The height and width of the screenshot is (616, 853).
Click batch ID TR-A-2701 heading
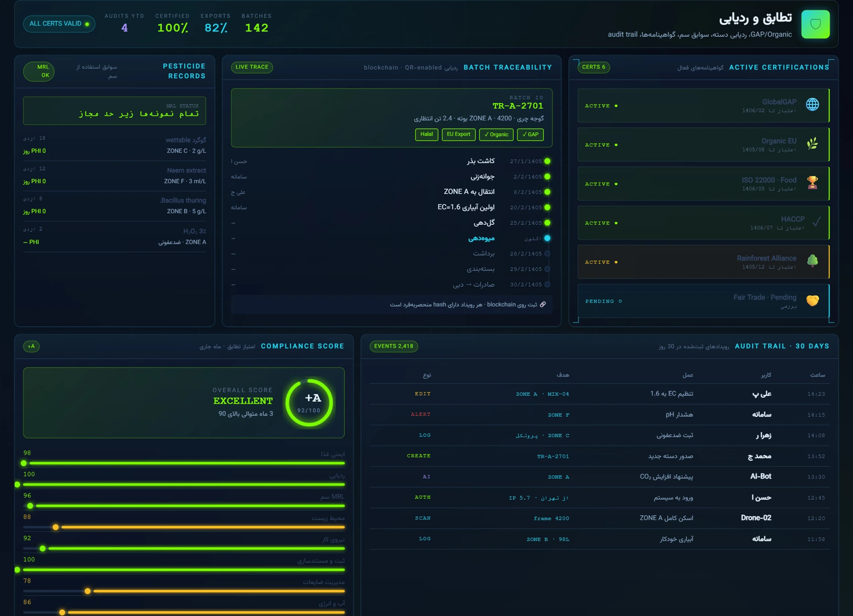click(x=518, y=106)
